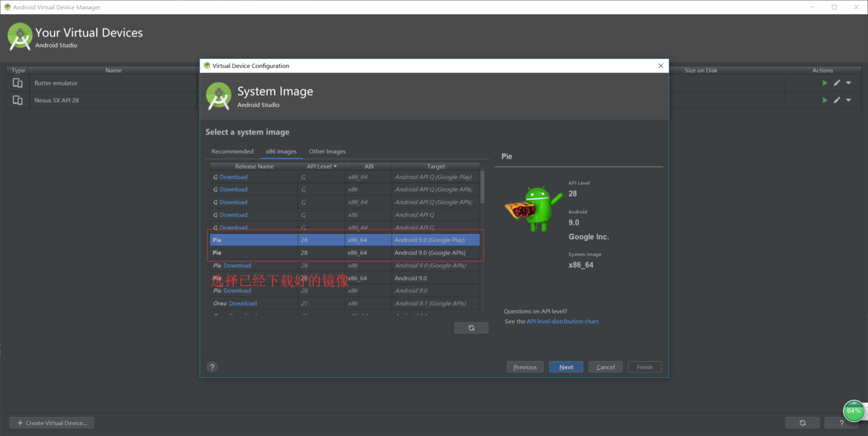Click the system image list vertical scrollbar
The height and width of the screenshot is (436, 868).
[x=482, y=186]
